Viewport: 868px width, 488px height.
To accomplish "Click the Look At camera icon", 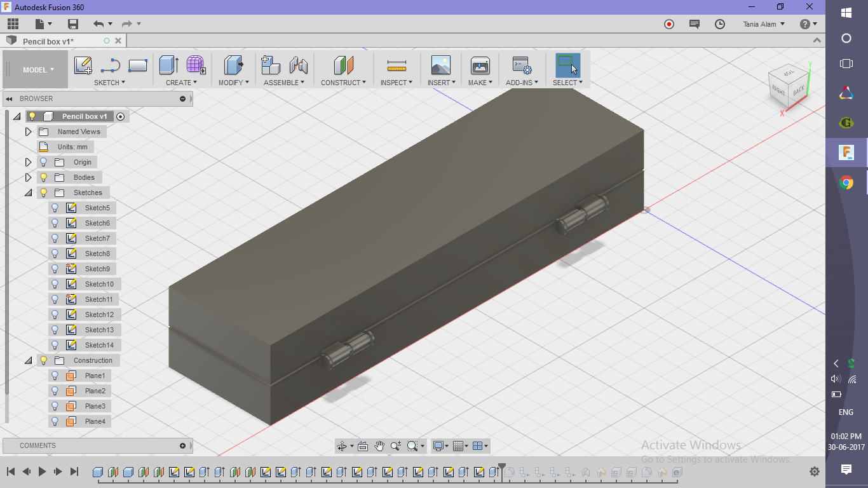I will coord(363,446).
